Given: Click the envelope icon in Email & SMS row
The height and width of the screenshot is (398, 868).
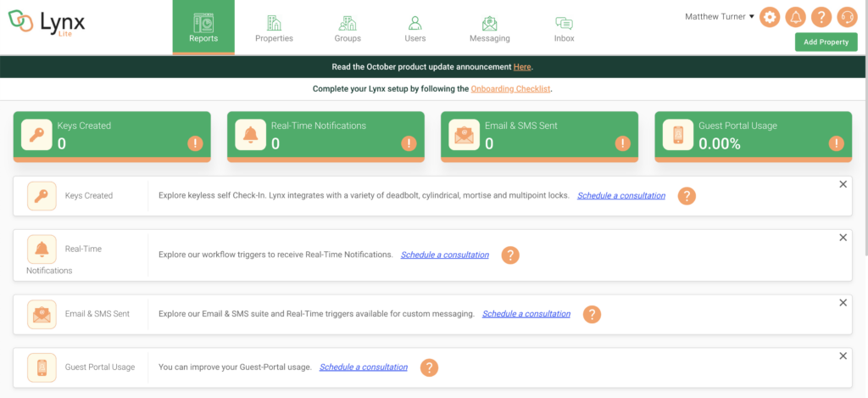Looking at the screenshot, I should click(42, 314).
